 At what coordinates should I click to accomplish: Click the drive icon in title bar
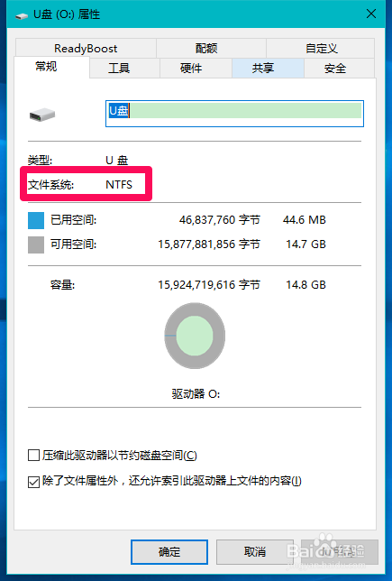click(x=22, y=16)
